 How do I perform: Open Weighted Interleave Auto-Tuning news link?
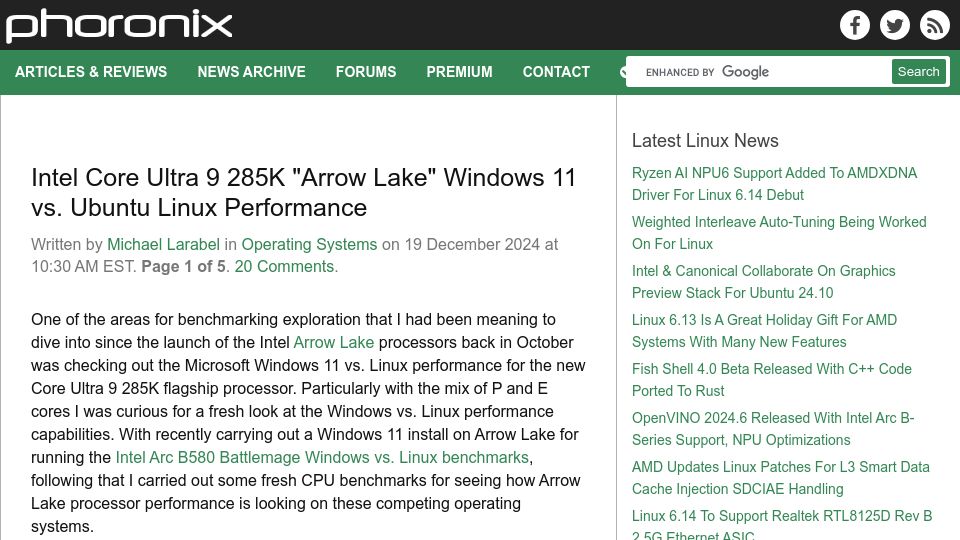tap(779, 233)
